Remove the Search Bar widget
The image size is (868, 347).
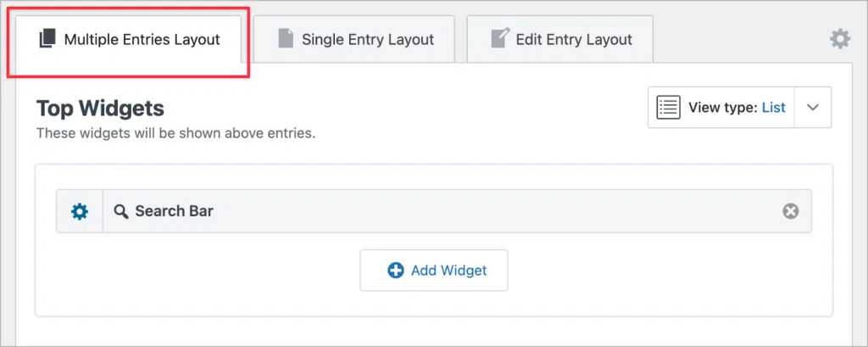click(x=790, y=211)
